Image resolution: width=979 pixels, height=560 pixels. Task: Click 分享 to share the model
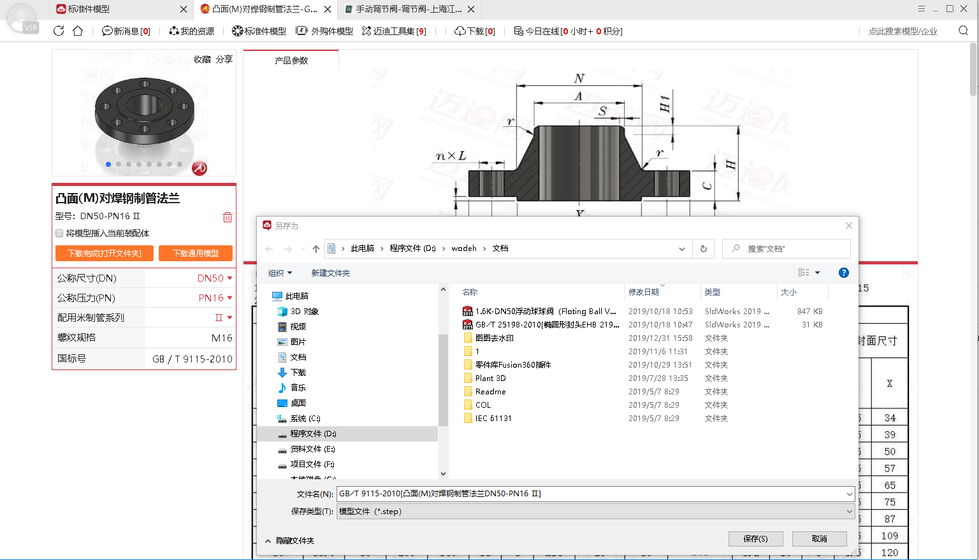224,59
